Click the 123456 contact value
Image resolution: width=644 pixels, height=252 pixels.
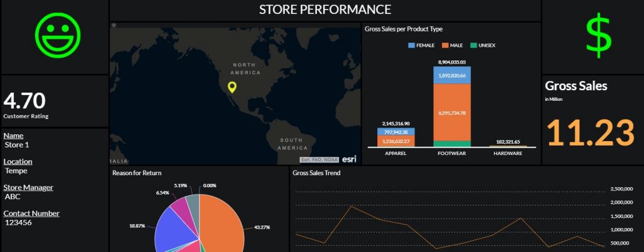[18, 223]
